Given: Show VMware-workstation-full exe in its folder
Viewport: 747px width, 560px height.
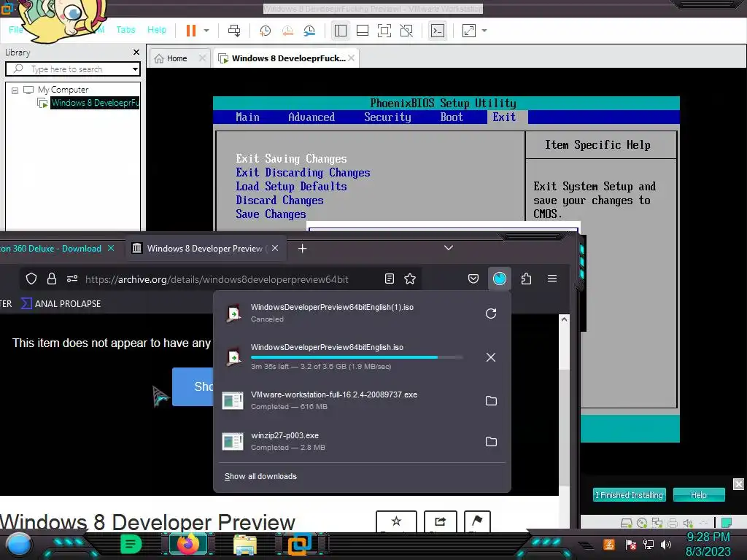Looking at the screenshot, I should (491, 400).
